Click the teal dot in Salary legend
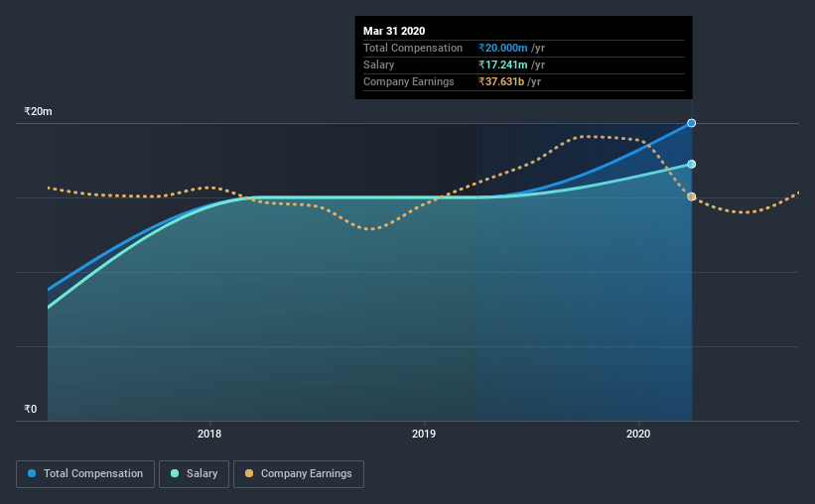815x504 pixels. click(x=175, y=473)
